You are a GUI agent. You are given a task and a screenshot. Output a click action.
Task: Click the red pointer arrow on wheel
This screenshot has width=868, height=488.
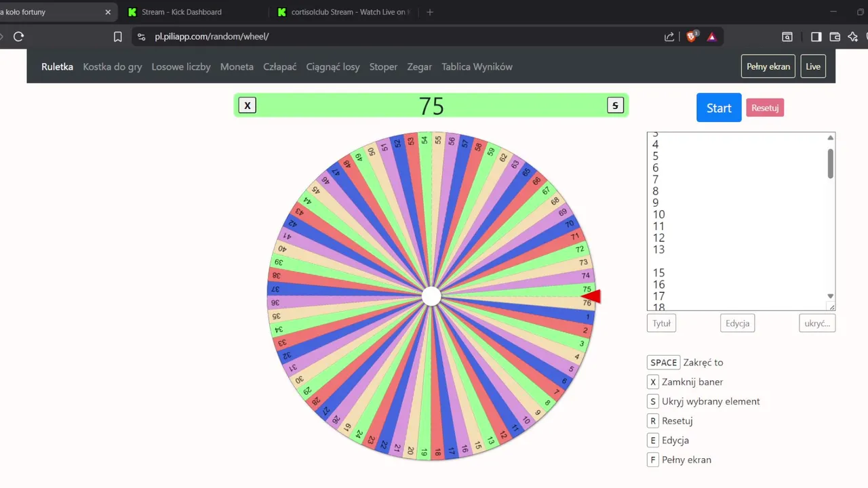click(x=591, y=296)
